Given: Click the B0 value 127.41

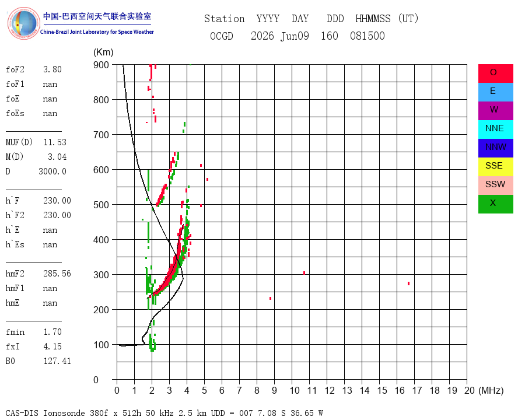Looking at the screenshot, I should (57, 361).
